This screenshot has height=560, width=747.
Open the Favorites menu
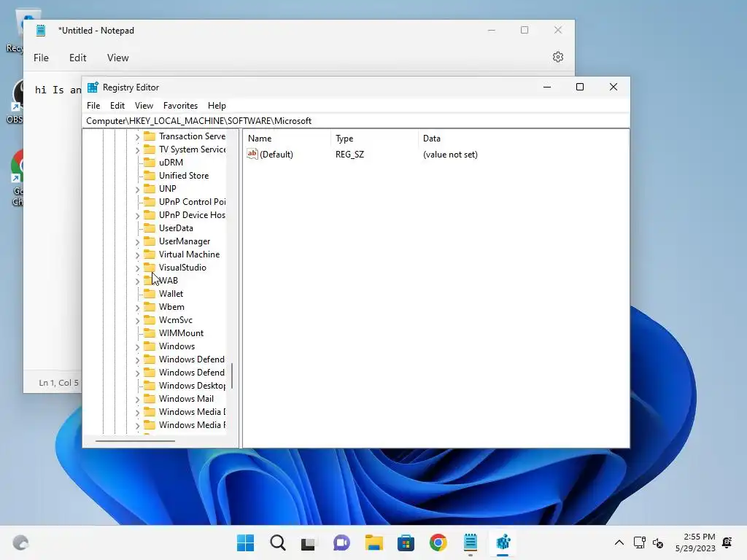coord(180,106)
